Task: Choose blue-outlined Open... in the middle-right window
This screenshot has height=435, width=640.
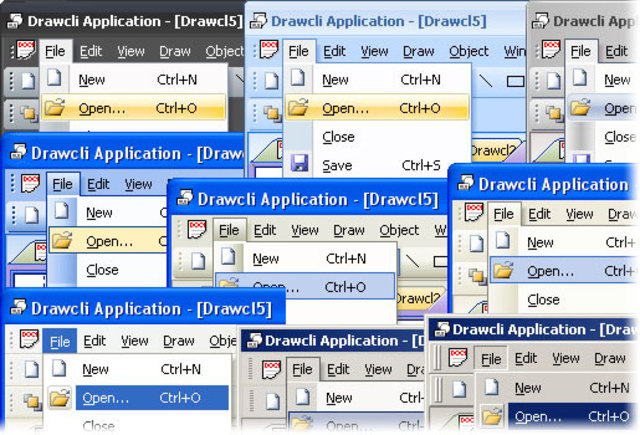Action: (563, 271)
